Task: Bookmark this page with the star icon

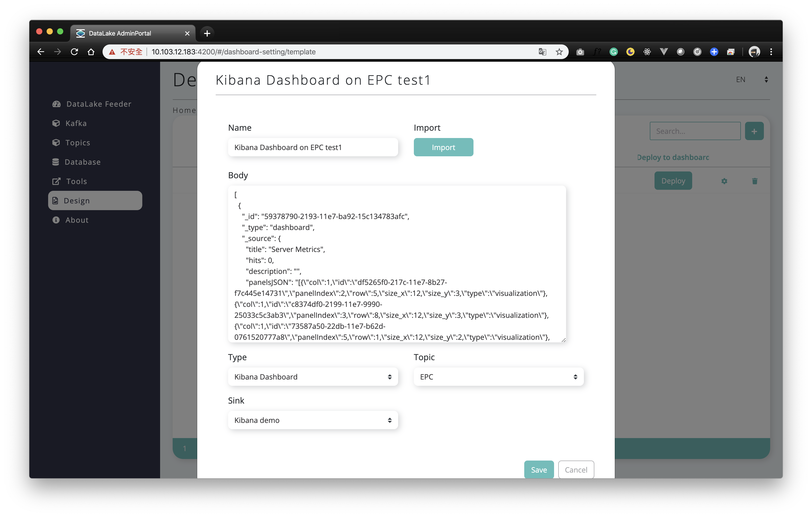Action: pos(559,51)
